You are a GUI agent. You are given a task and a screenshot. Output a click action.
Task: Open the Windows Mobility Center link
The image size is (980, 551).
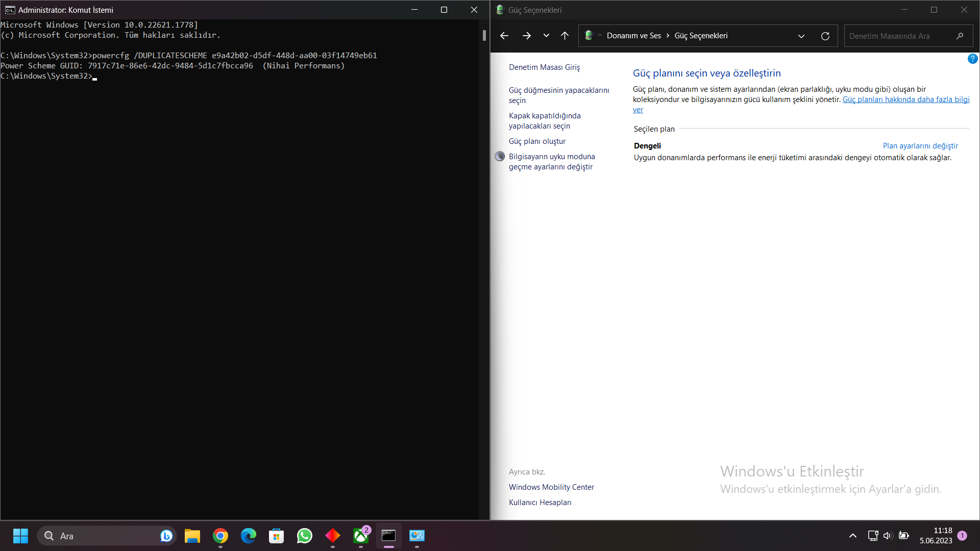click(551, 487)
